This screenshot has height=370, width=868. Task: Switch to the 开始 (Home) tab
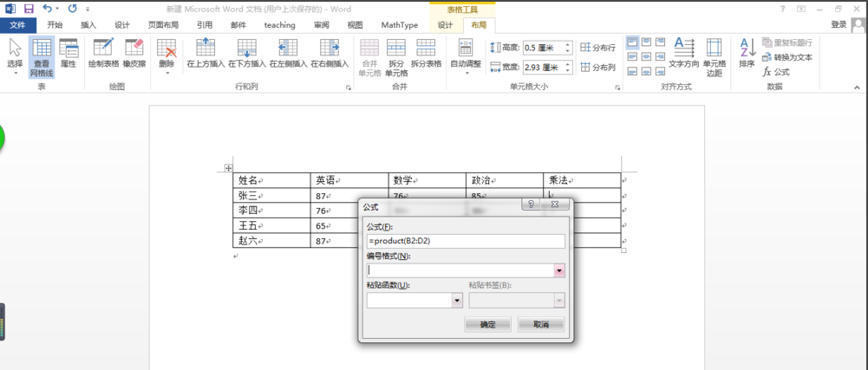point(55,25)
